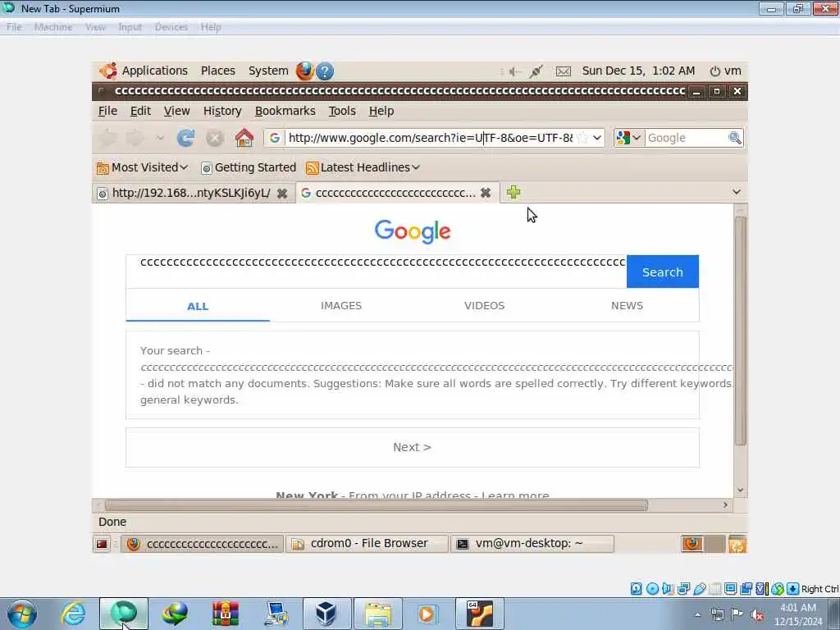The width and height of the screenshot is (840, 630).
Task: Go to home page via house icon
Action: tap(244, 138)
